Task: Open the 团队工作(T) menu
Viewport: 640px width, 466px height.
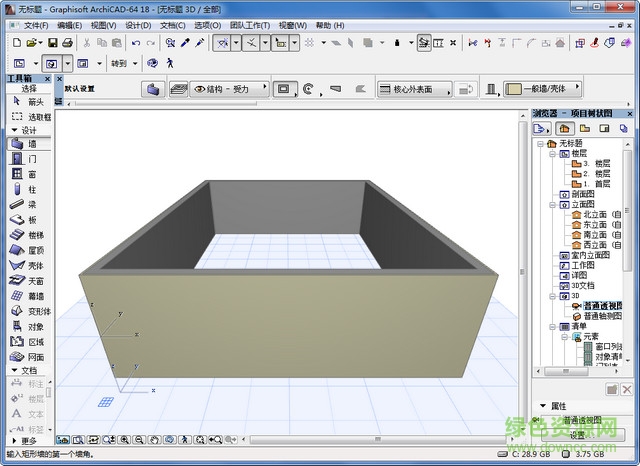Action: (x=250, y=25)
